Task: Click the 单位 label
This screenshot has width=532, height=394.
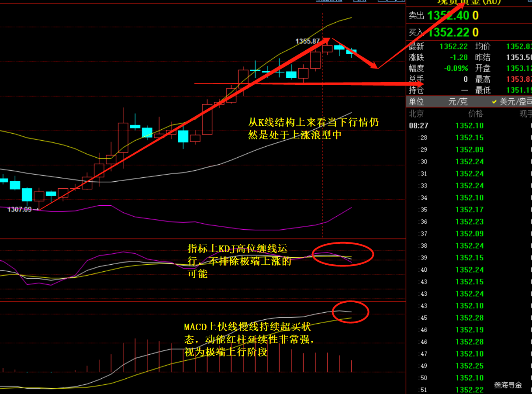Action: pyautogui.click(x=416, y=102)
